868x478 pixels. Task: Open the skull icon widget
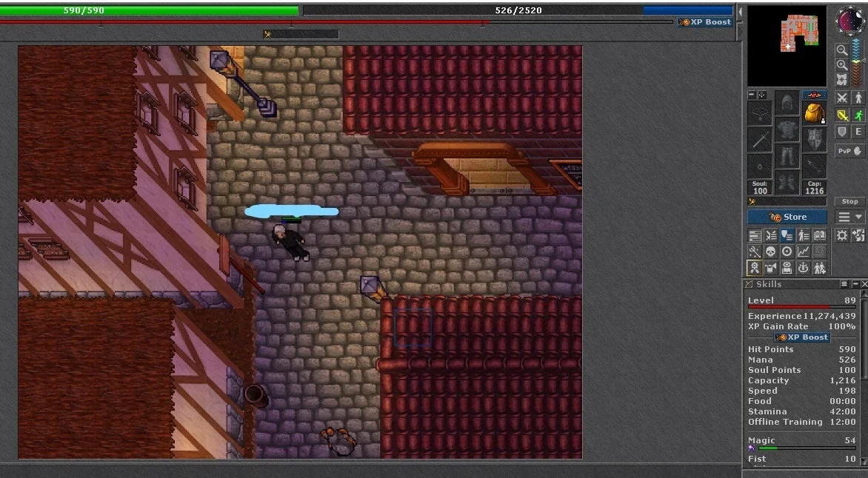[x=770, y=252]
